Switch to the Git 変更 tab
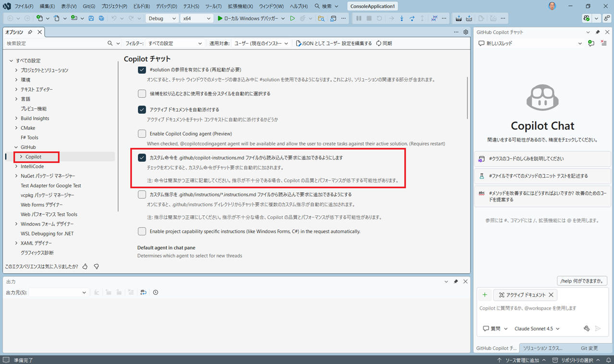 [x=589, y=348]
